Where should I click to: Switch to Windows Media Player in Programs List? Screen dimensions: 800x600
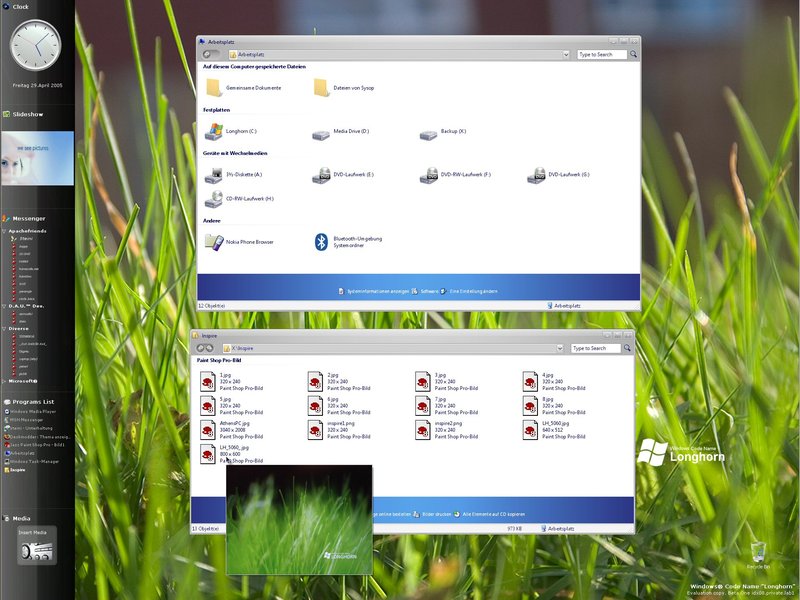click(36, 411)
